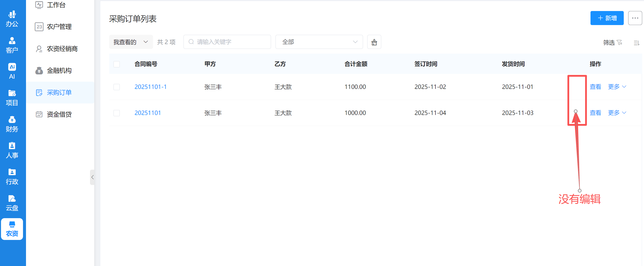644x266 pixels.
Task: Open contract link 20251101
Action: tap(147, 113)
